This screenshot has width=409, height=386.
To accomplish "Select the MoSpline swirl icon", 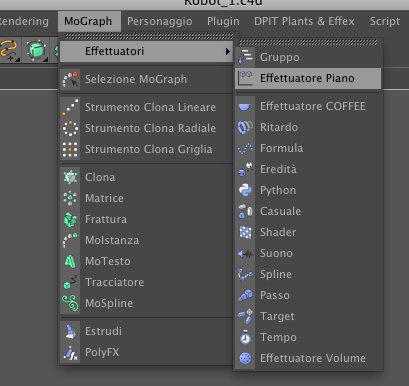I will [x=70, y=303].
